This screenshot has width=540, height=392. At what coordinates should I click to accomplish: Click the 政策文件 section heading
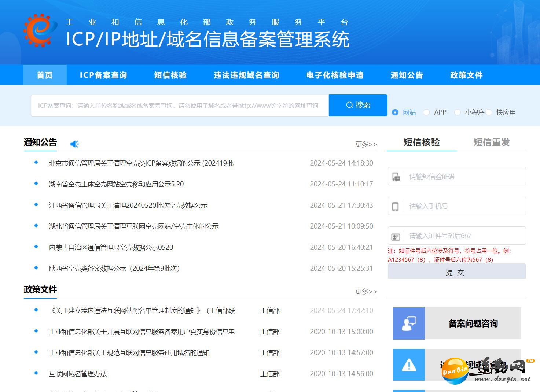click(40, 289)
